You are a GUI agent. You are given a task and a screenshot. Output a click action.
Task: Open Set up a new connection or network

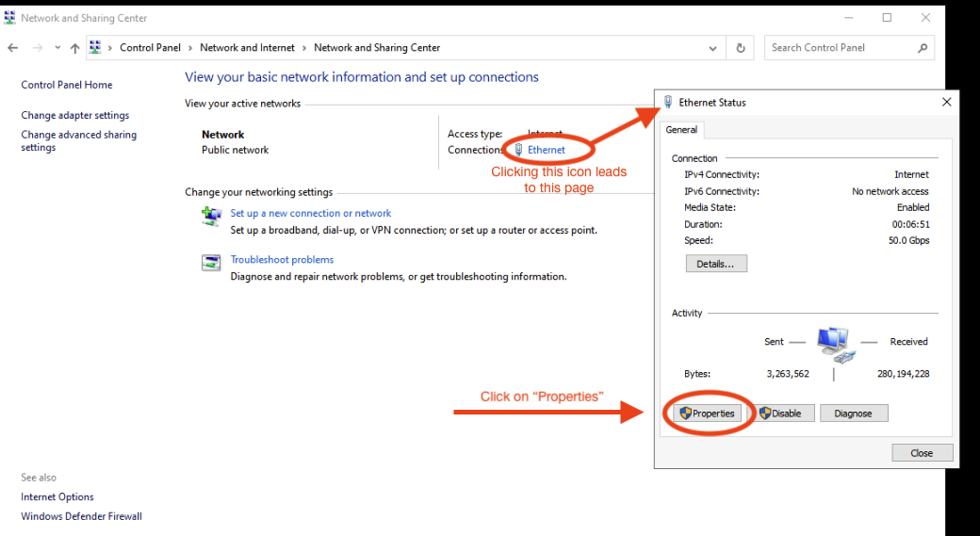pyautogui.click(x=311, y=213)
